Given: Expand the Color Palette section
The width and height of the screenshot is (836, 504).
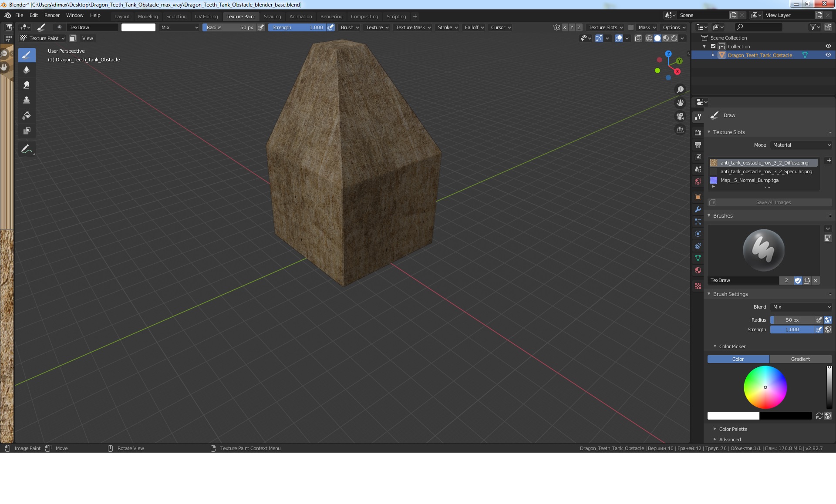Looking at the screenshot, I should pos(733,429).
